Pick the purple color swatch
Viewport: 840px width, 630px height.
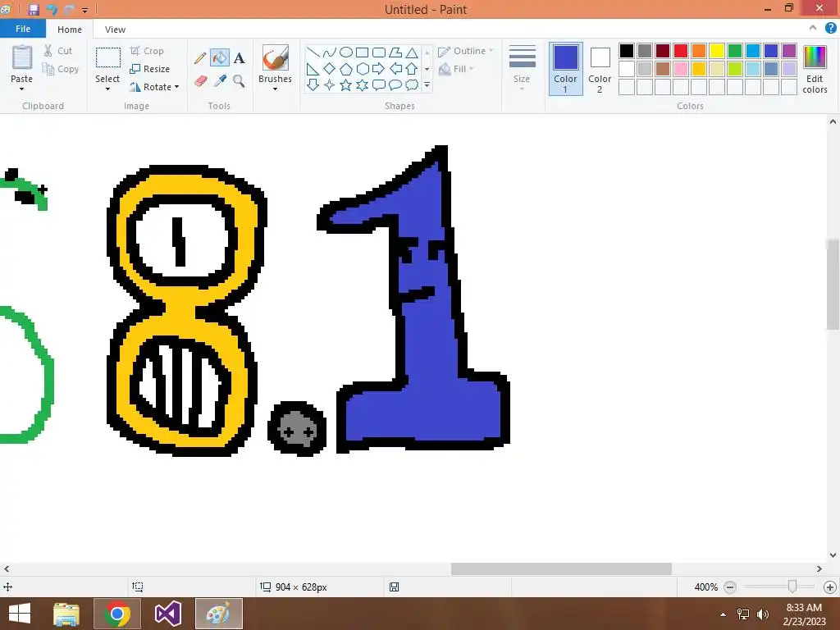(789, 51)
